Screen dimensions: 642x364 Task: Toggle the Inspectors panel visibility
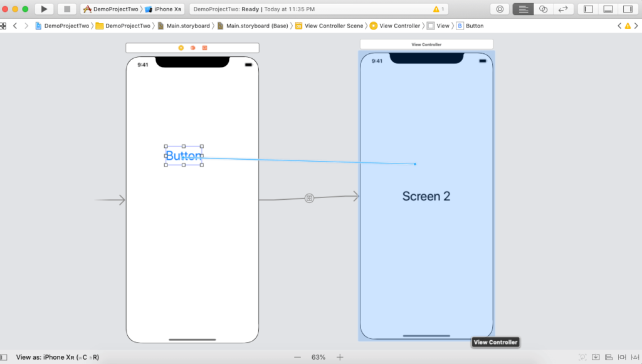(x=628, y=9)
